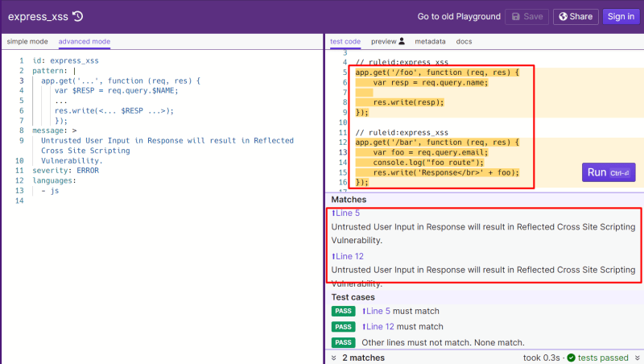Switch to advanced mode tab

85,42
